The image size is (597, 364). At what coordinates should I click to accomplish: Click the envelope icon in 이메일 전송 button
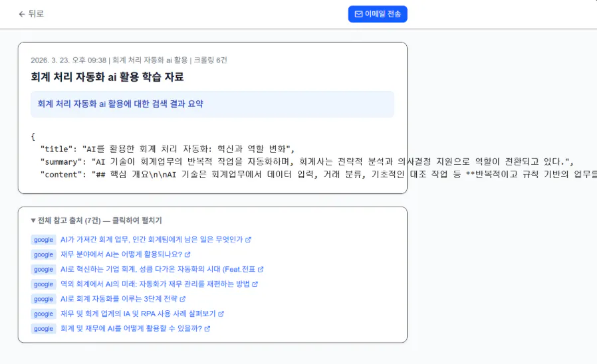(358, 14)
